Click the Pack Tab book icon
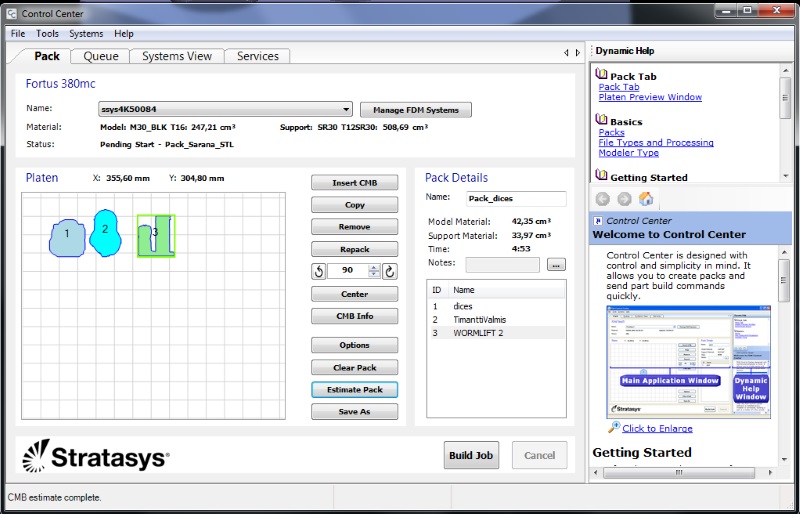This screenshot has height=514, width=800. (x=602, y=74)
